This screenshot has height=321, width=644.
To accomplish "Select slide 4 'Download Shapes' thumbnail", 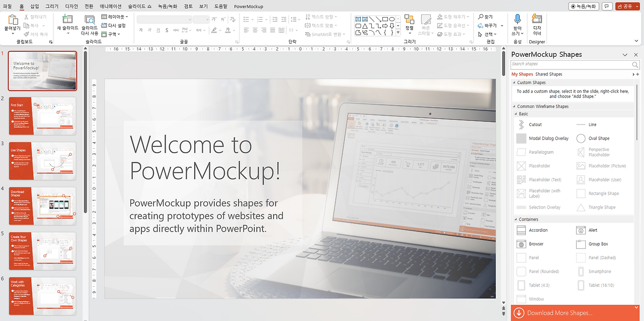I will [x=43, y=206].
